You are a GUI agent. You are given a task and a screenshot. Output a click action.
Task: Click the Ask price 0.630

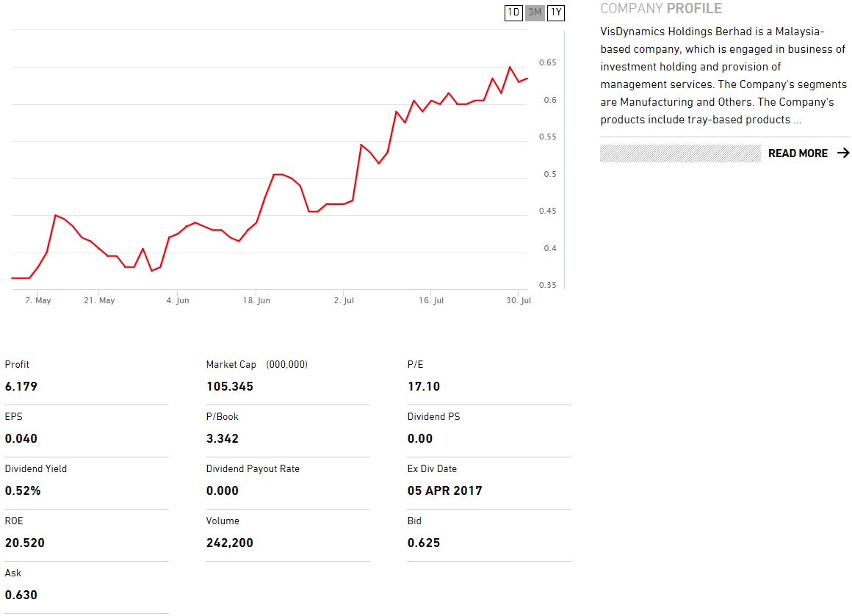click(21, 595)
